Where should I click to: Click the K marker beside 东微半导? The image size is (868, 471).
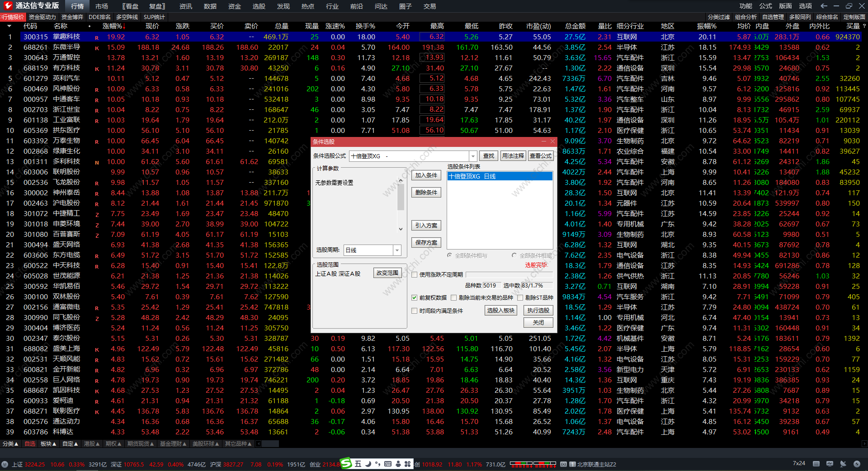[x=97, y=48]
